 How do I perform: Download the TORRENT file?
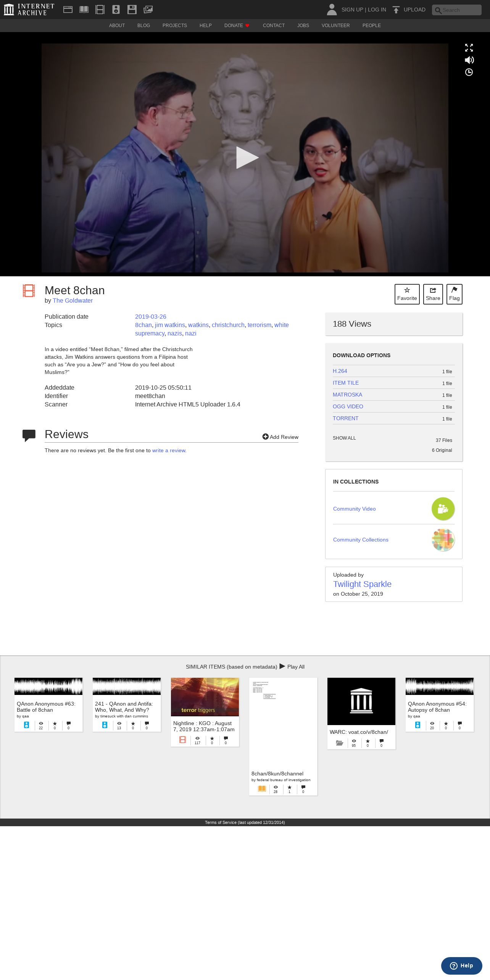coord(346,418)
